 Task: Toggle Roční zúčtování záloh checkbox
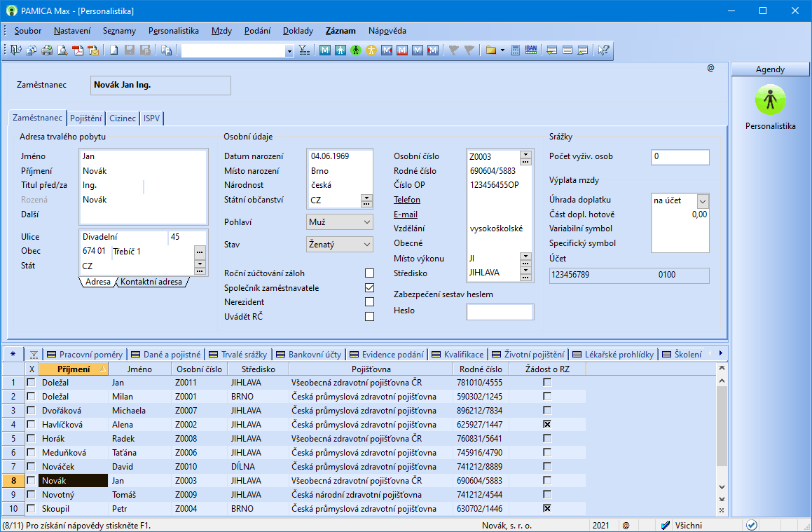click(369, 273)
